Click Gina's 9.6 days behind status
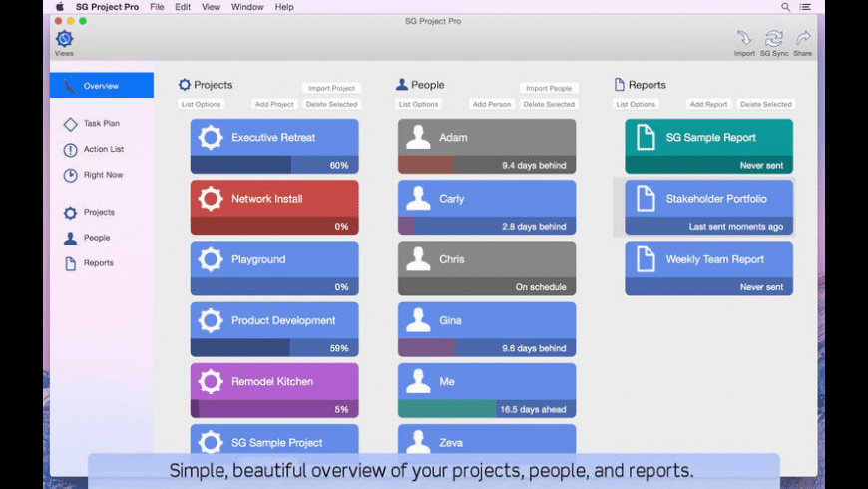The height and width of the screenshot is (489, 868). pos(534,348)
